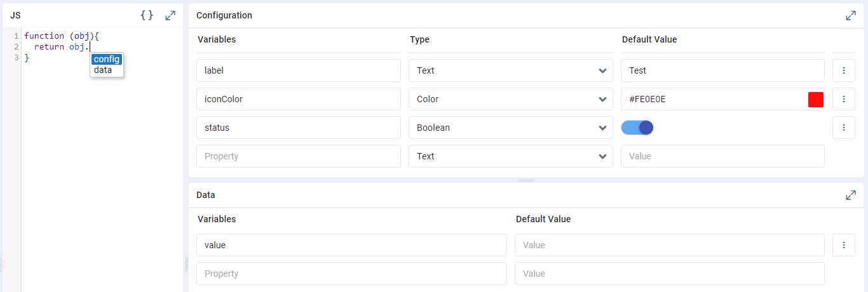Open more options for iconColor row
This screenshot has height=292, width=868.
click(x=843, y=99)
